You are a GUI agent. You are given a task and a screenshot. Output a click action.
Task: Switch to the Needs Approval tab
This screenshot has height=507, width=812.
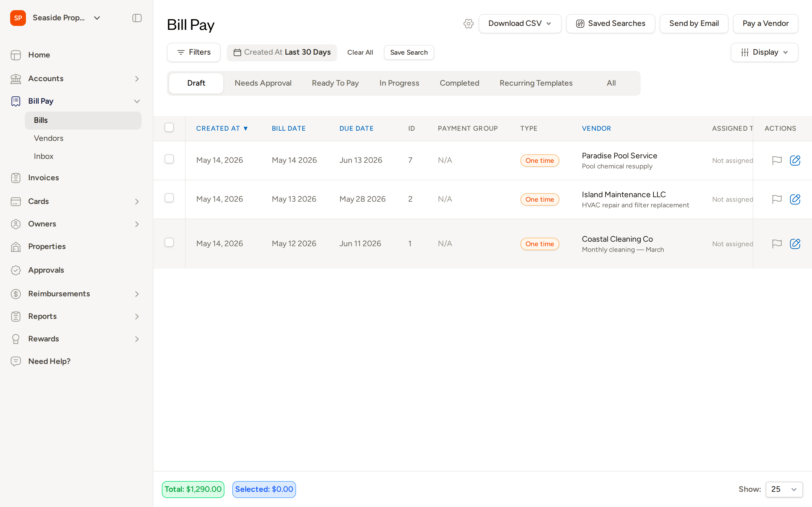click(x=263, y=83)
